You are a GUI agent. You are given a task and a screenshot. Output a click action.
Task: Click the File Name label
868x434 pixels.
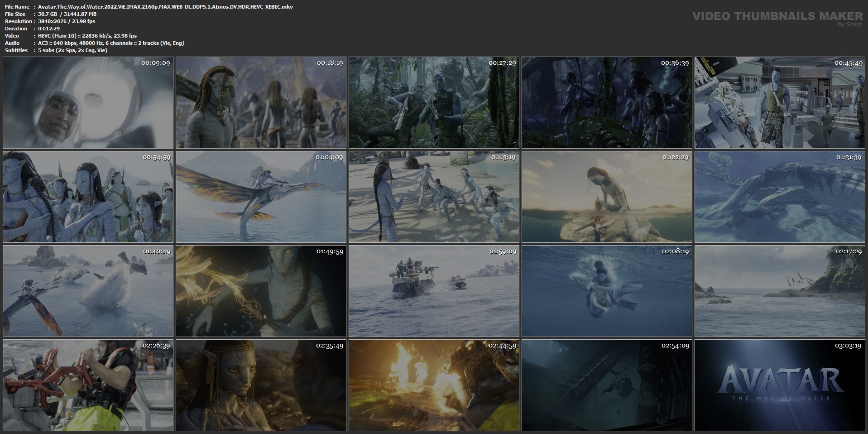pyautogui.click(x=17, y=7)
